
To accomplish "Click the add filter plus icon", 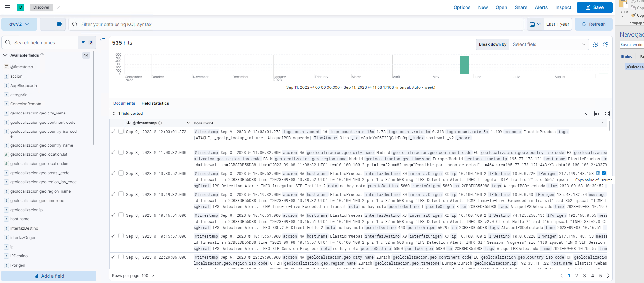I will [59, 24].
